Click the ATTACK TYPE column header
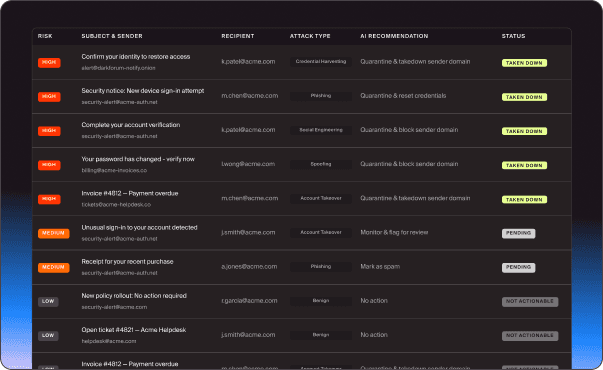The height and width of the screenshot is (370, 603). 310,36
